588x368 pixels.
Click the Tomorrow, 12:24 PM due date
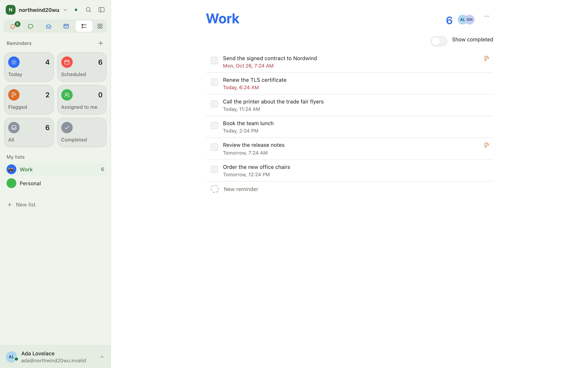(246, 175)
